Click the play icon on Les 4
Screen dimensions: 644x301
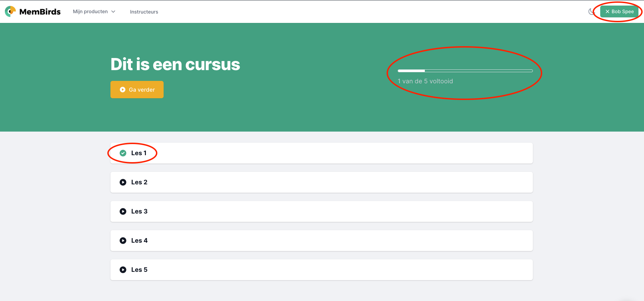coord(123,241)
